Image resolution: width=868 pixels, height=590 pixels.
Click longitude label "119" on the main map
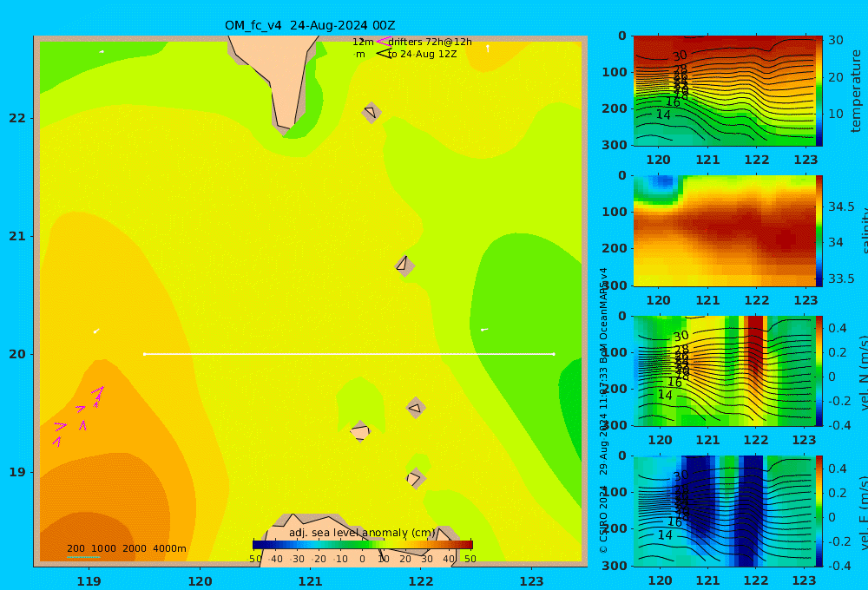point(89,581)
